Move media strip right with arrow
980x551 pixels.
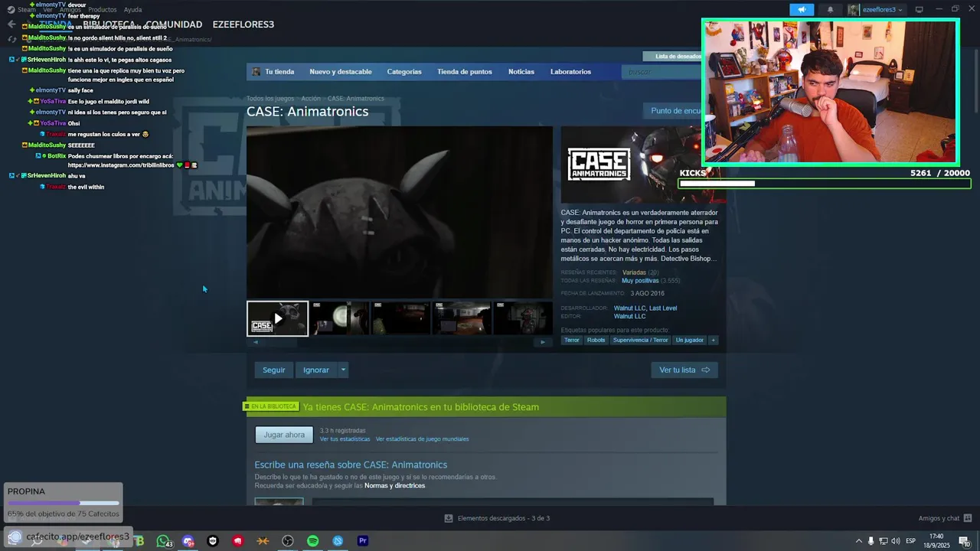coord(543,342)
